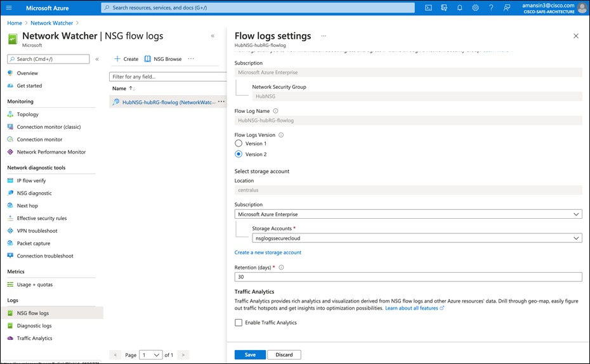Open the page number dropdown
This screenshot has height=364, width=590.
click(152, 354)
